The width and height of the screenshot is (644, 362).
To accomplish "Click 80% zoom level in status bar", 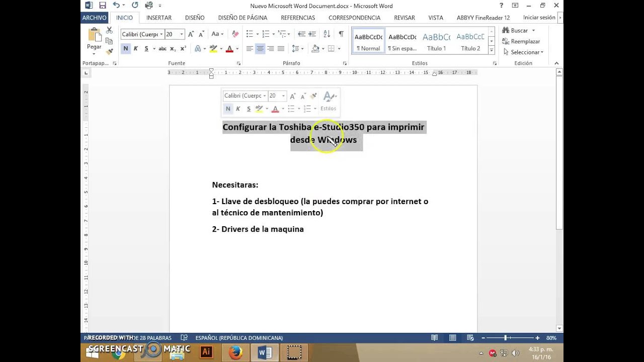I will pos(551,338).
